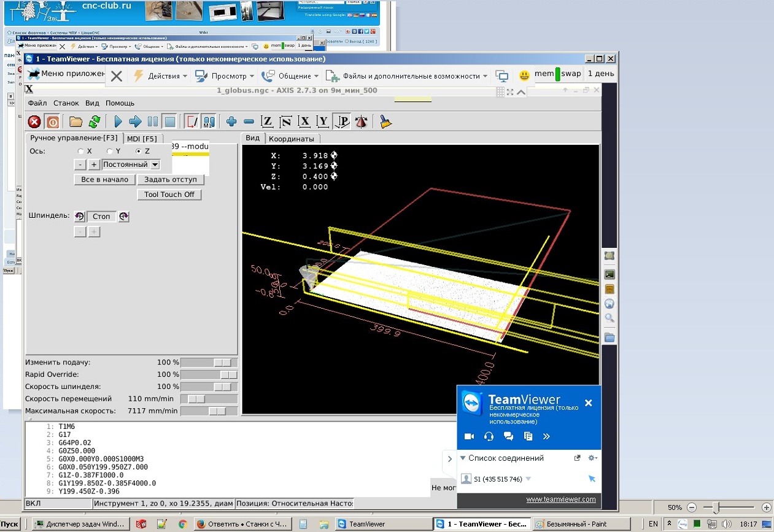Clear live plot brush icon

point(385,121)
